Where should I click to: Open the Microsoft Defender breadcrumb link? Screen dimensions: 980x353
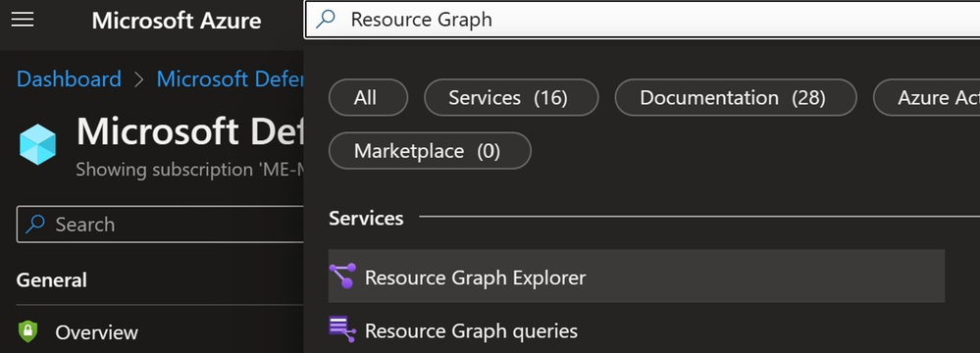pyautogui.click(x=230, y=79)
